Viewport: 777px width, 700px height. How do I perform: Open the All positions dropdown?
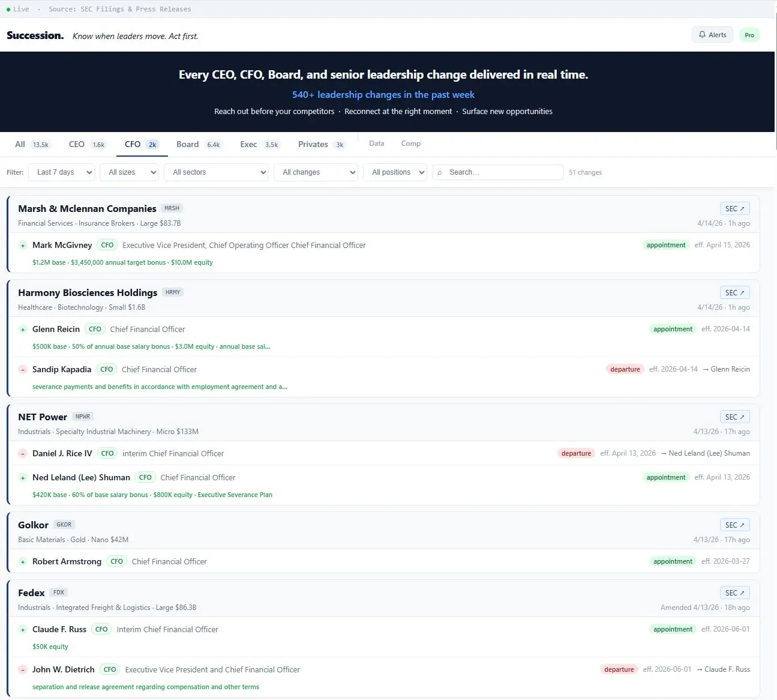tap(395, 172)
